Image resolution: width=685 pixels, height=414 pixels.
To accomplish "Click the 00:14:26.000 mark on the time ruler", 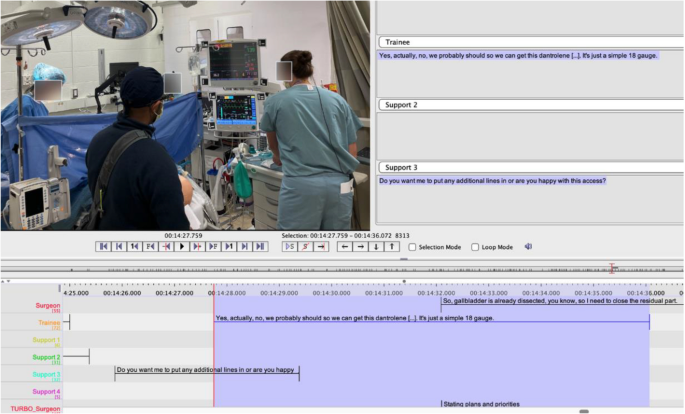I will 122,293.
